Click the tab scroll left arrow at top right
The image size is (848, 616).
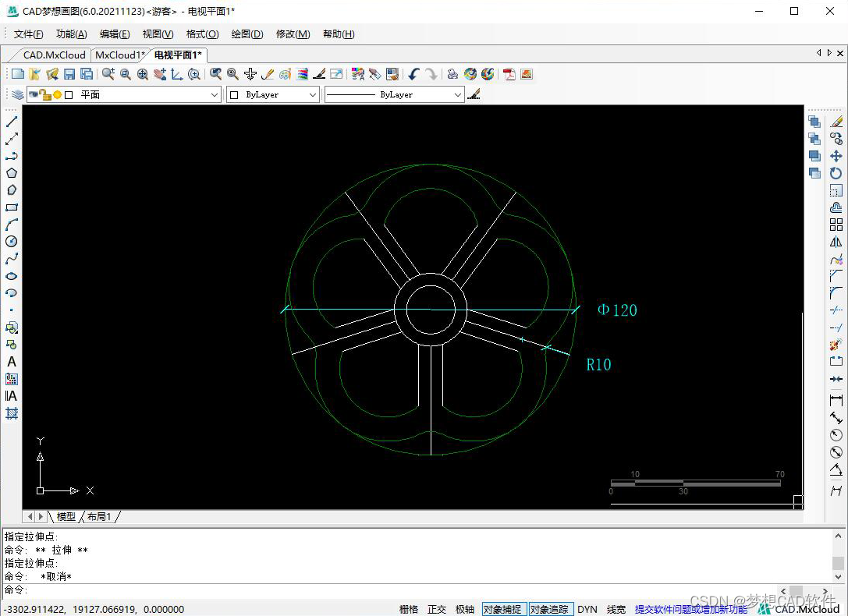point(819,53)
